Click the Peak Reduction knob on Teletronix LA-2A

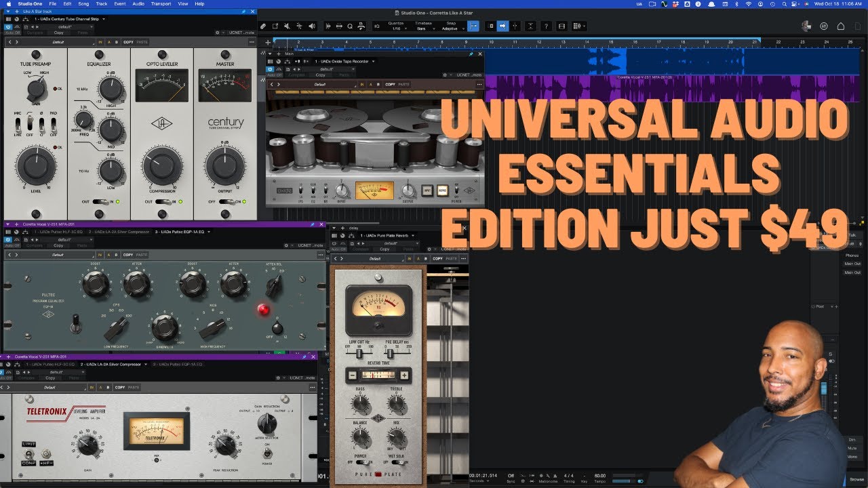pyautogui.click(x=224, y=445)
